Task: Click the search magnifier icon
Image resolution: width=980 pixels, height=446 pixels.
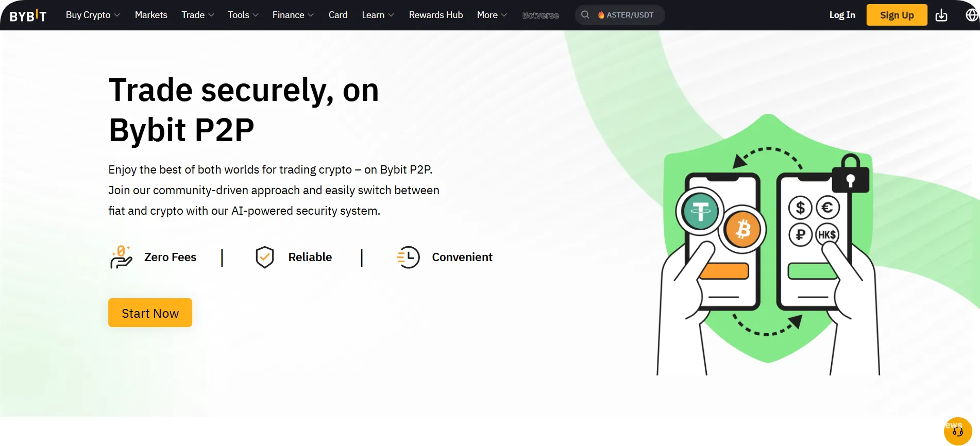Action: (x=585, y=15)
